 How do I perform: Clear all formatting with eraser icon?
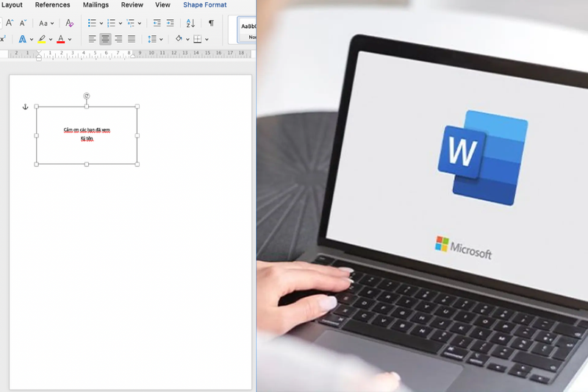tap(69, 23)
